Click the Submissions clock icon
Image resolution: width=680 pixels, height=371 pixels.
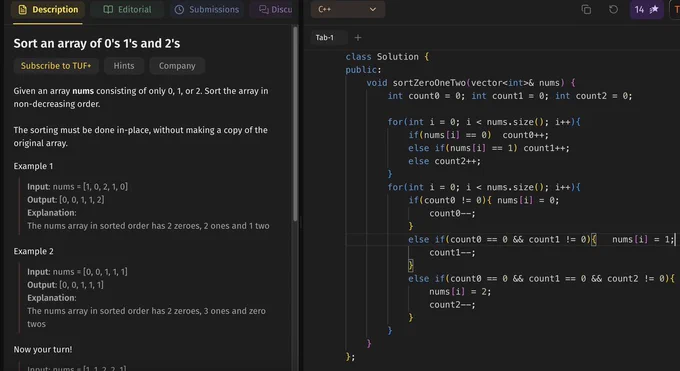coord(179,10)
